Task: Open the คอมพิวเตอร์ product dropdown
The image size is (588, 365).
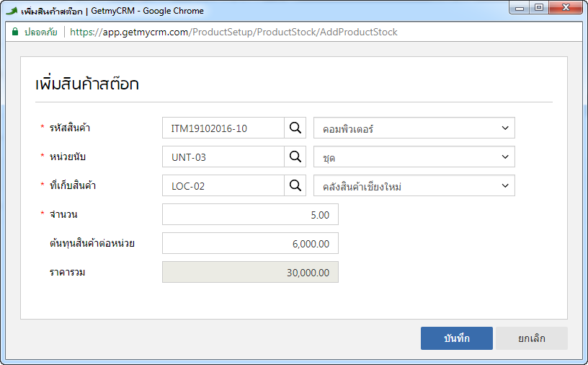Action: pyautogui.click(x=414, y=128)
